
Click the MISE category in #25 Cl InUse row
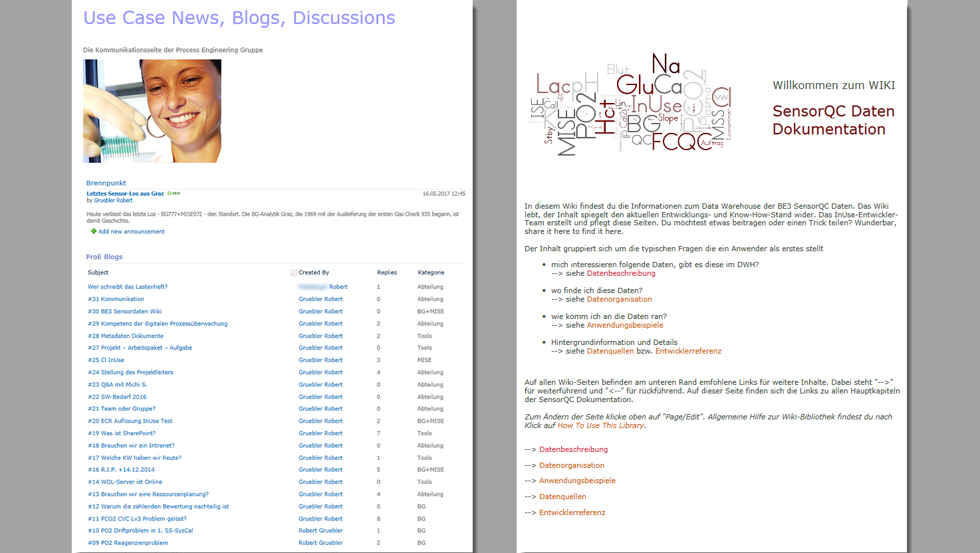pos(425,360)
